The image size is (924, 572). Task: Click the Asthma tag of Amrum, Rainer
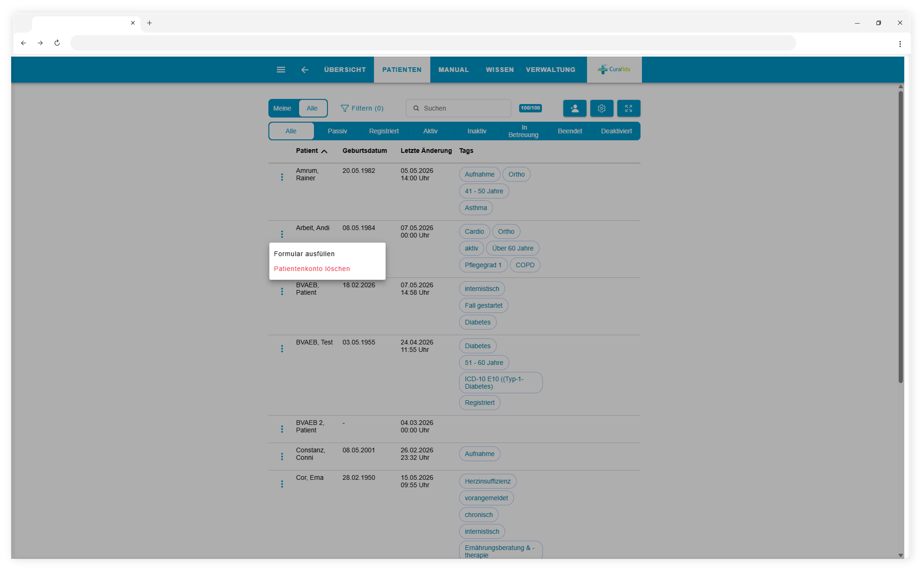[x=476, y=208]
